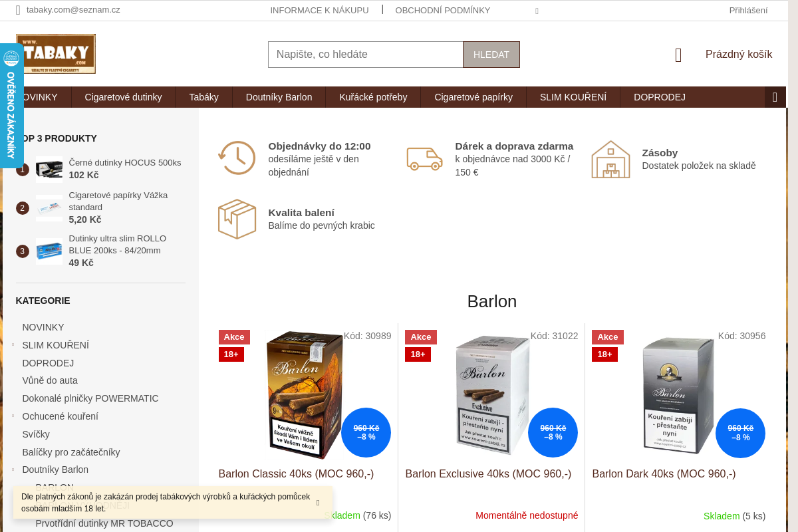Screen dimensions: 798x532
Task: Select Dokonalé plničky POWERMATIC category
Action: click(x=90, y=398)
